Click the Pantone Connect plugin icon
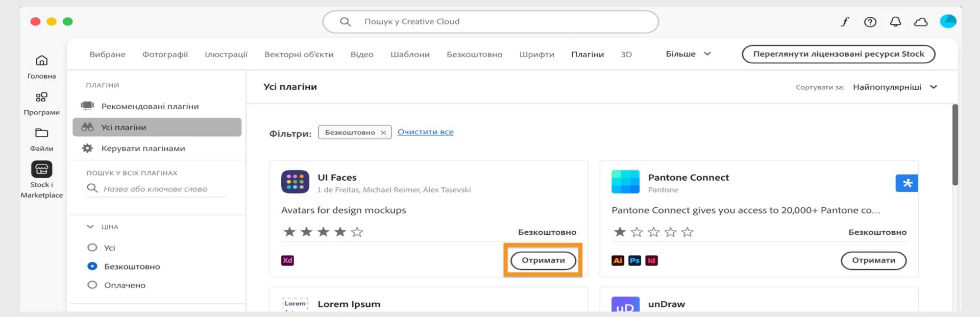The image size is (980, 317). (625, 182)
